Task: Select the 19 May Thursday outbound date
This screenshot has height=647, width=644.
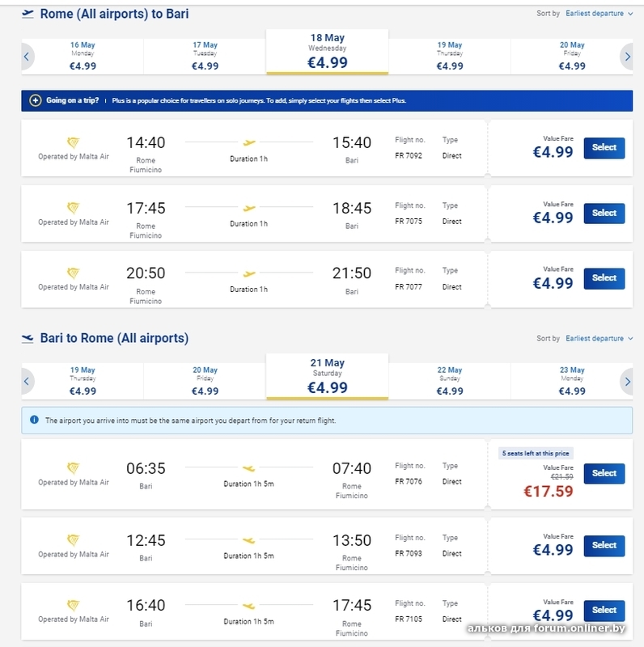Action: [450, 55]
